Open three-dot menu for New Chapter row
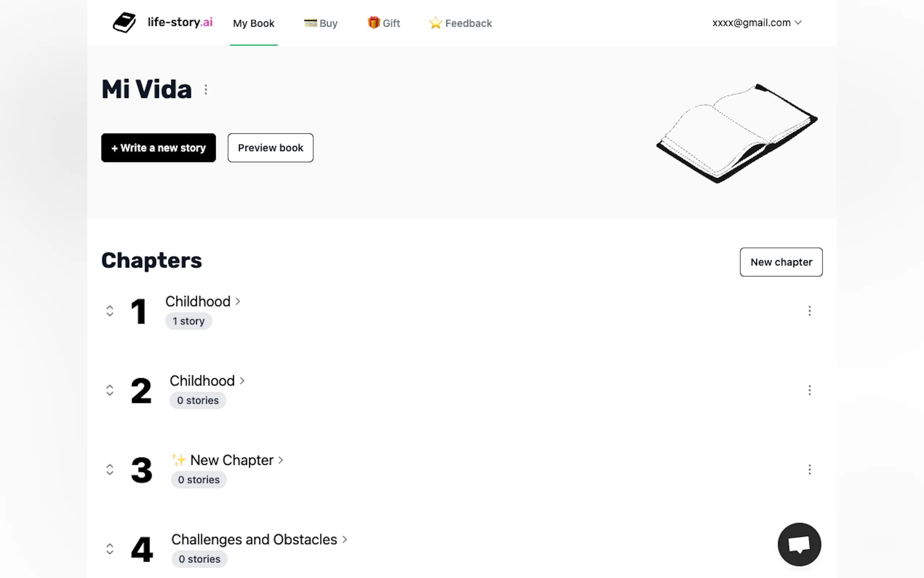Image resolution: width=924 pixels, height=578 pixels. click(x=809, y=470)
